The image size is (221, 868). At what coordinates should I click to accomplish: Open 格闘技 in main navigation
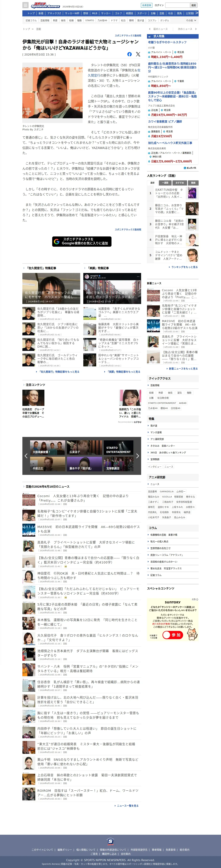coord(129,13)
